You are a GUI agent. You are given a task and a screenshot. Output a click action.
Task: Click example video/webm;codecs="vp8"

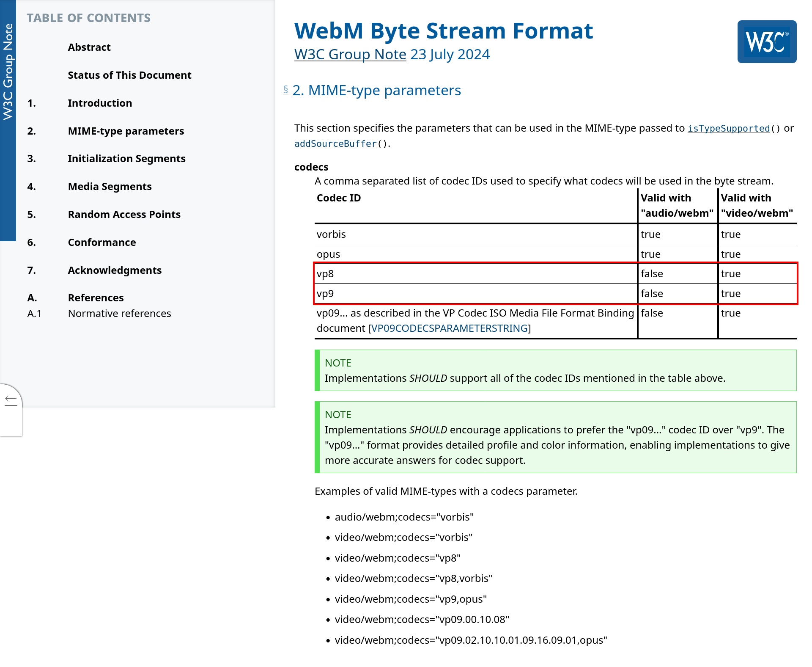(x=398, y=558)
